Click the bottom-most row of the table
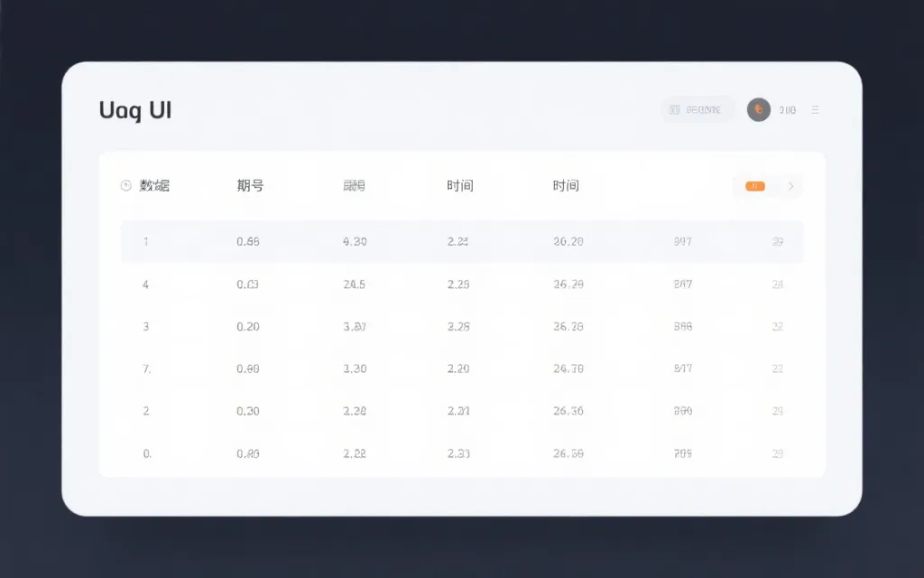924x578 pixels. 462,452
